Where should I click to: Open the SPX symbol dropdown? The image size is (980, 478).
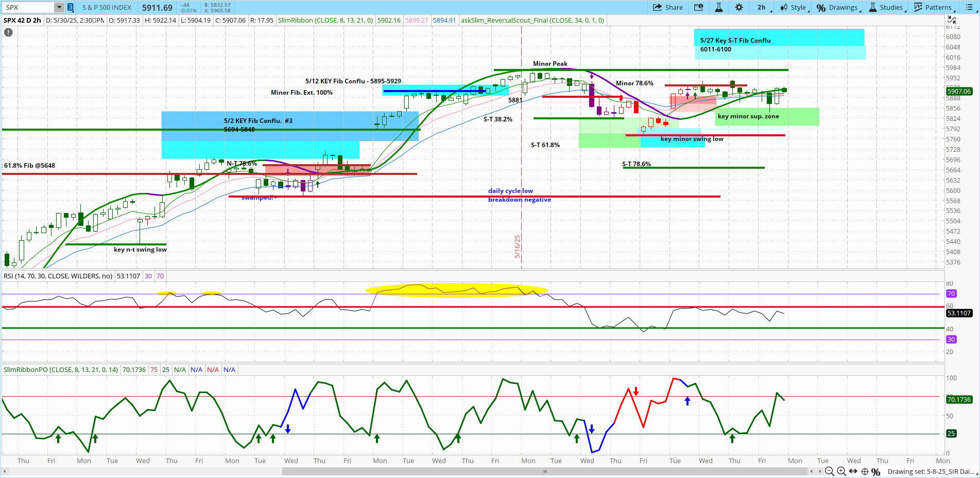pyautogui.click(x=58, y=7)
